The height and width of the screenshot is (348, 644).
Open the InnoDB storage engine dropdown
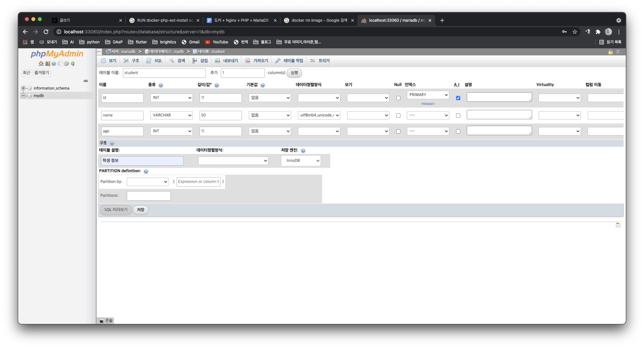(x=301, y=161)
